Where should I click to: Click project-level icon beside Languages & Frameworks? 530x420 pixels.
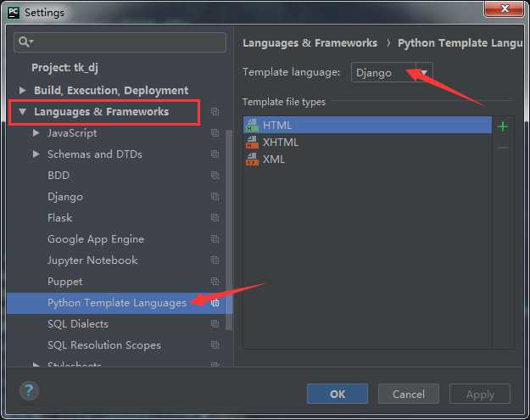tap(215, 111)
